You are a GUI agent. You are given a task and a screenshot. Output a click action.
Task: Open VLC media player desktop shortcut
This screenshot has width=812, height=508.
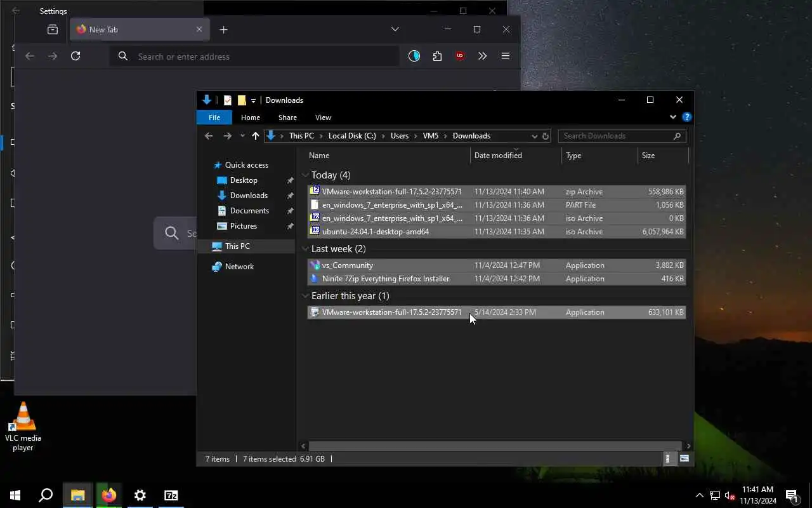tap(23, 427)
